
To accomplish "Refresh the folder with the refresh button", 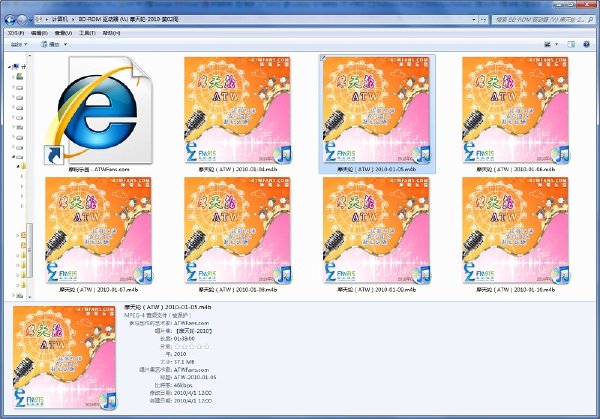I will pyautogui.click(x=483, y=19).
